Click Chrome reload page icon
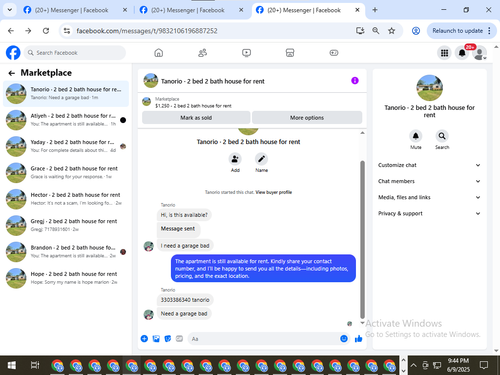 (x=46, y=31)
